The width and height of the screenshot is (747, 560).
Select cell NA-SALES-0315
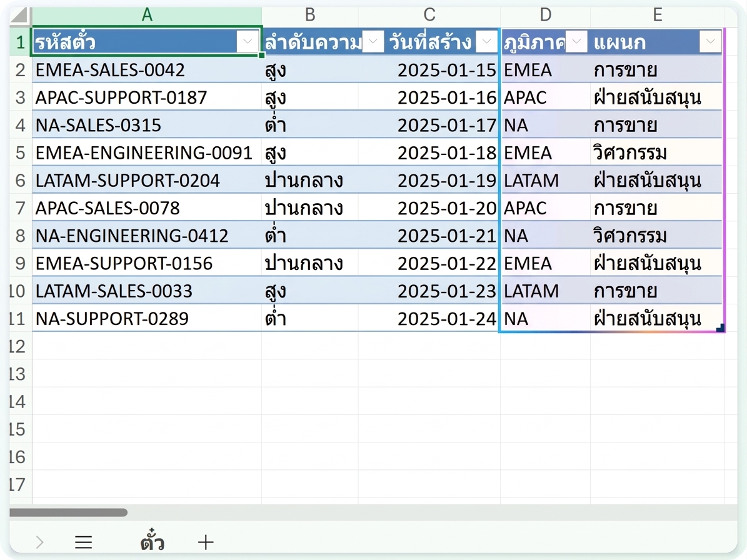tap(147, 125)
